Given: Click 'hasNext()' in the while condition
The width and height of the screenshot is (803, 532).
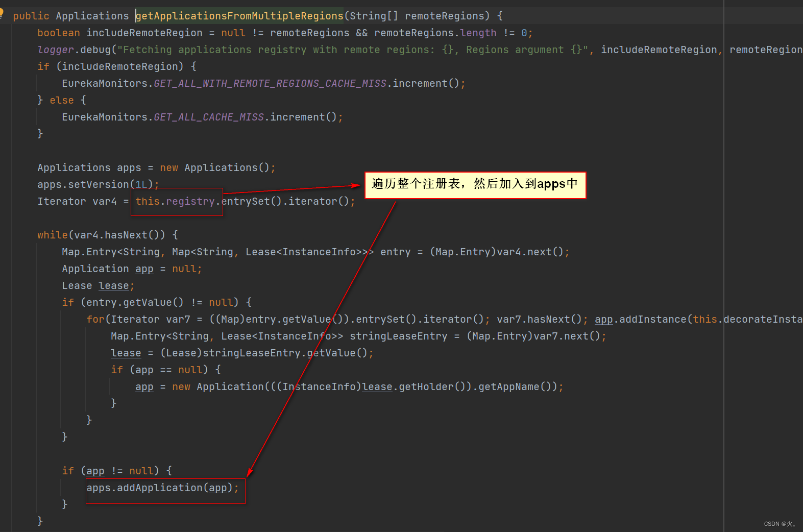Looking at the screenshot, I should (132, 235).
